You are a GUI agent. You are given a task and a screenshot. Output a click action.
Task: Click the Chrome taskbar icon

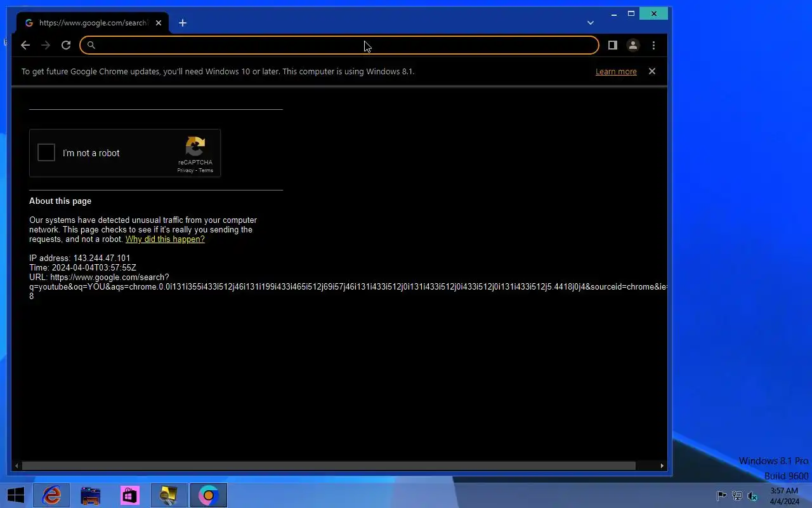tap(209, 495)
